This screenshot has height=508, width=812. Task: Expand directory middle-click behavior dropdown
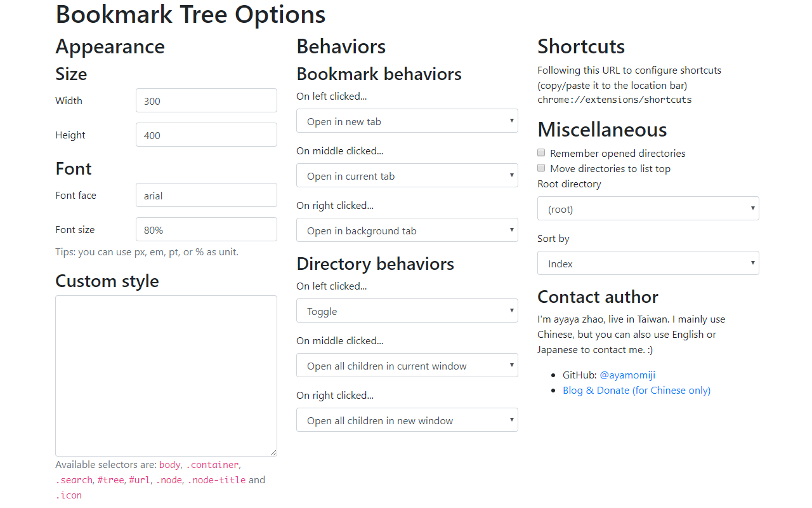[407, 366]
